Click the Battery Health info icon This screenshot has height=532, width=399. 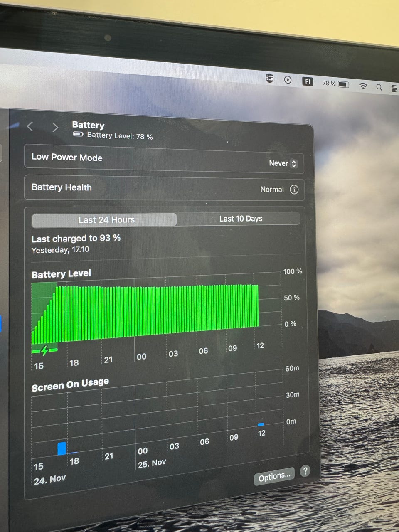pyautogui.click(x=294, y=190)
